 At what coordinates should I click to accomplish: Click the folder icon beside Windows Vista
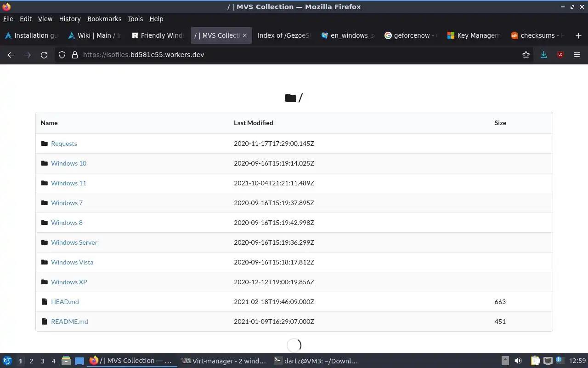(45, 262)
